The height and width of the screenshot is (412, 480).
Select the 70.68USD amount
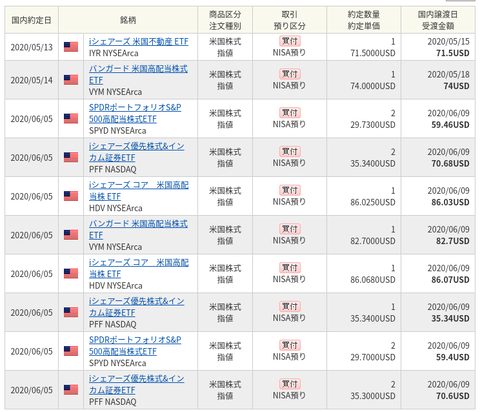point(450,164)
